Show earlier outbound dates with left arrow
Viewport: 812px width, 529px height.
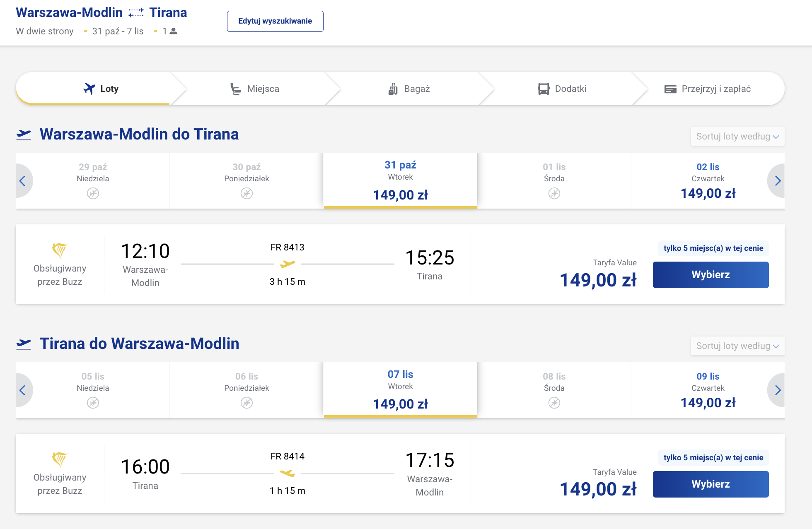23,181
